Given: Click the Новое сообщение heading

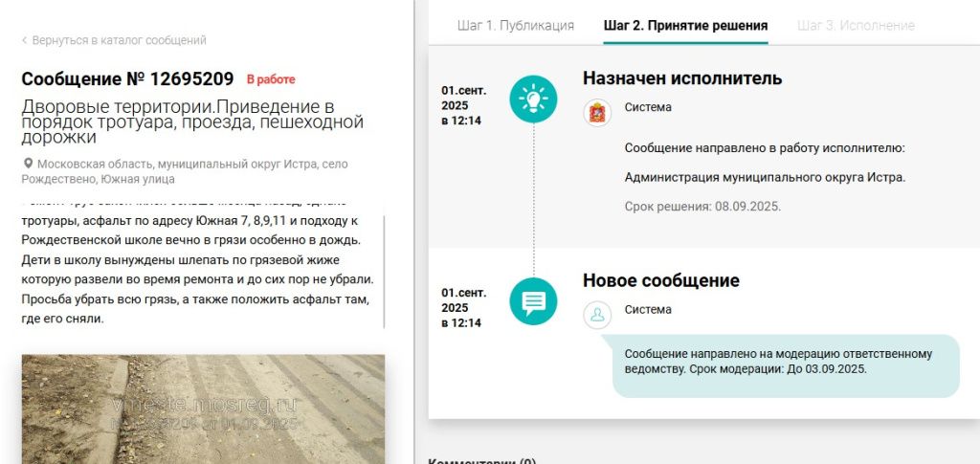Looking at the screenshot, I should pyautogui.click(x=660, y=281).
